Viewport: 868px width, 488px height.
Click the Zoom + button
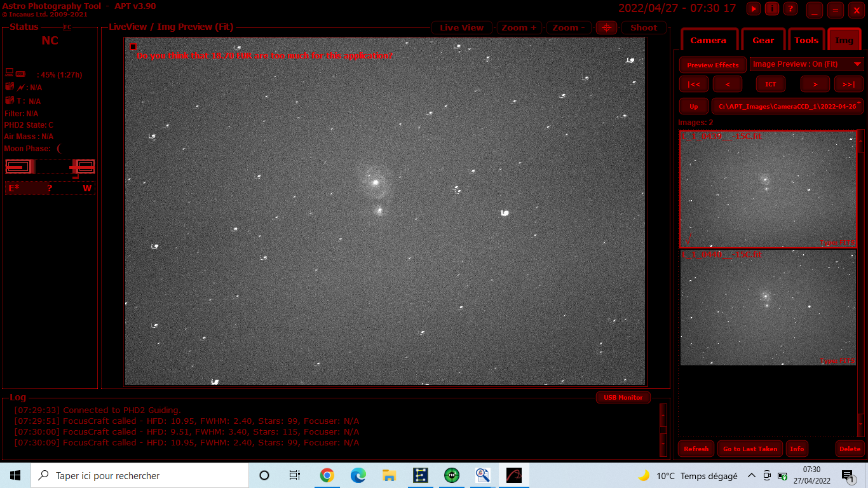(519, 28)
